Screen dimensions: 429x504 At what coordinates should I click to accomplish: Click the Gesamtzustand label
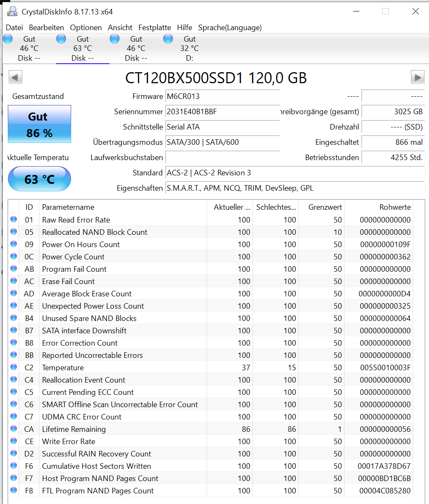[x=38, y=96]
